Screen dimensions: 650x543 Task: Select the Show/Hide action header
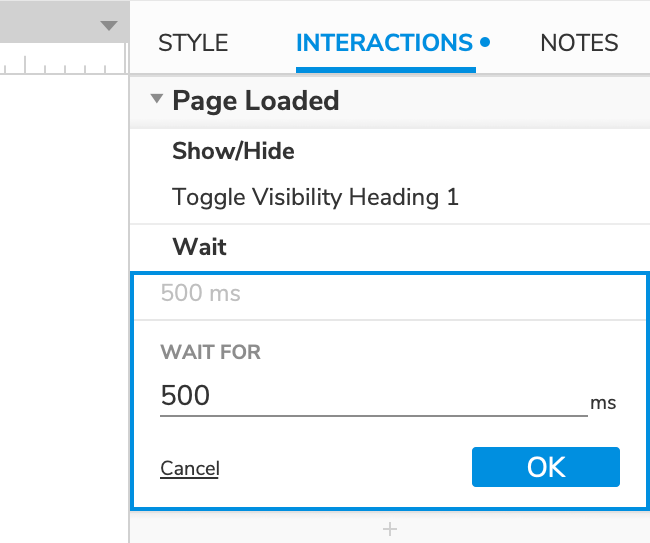coord(233,151)
